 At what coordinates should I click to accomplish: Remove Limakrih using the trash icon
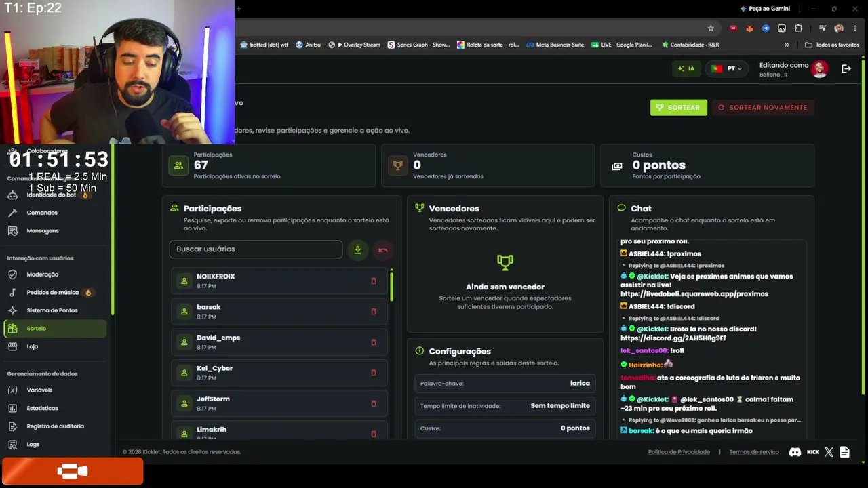[x=374, y=434]
